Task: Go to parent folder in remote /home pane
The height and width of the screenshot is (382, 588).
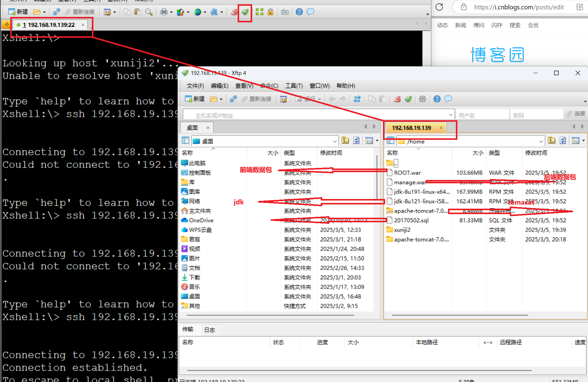Action: point(551,140)
